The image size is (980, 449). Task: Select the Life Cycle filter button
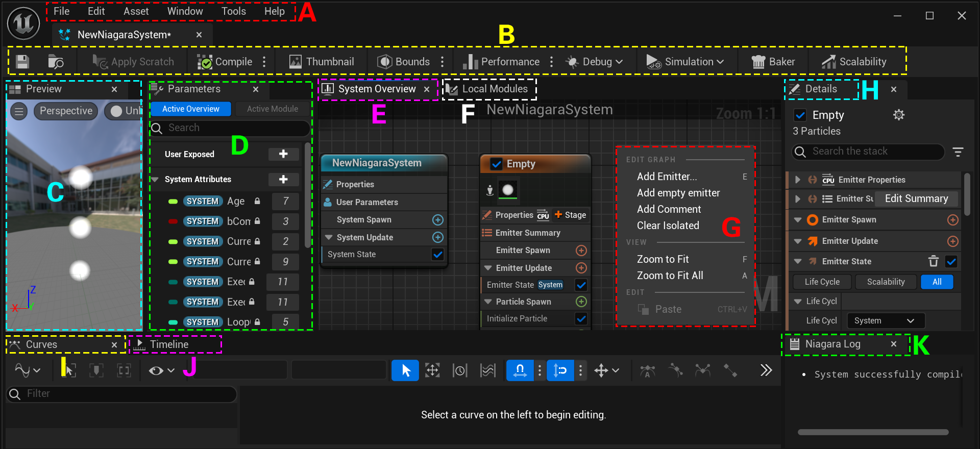pyautogui.click(x=822, y=282)
